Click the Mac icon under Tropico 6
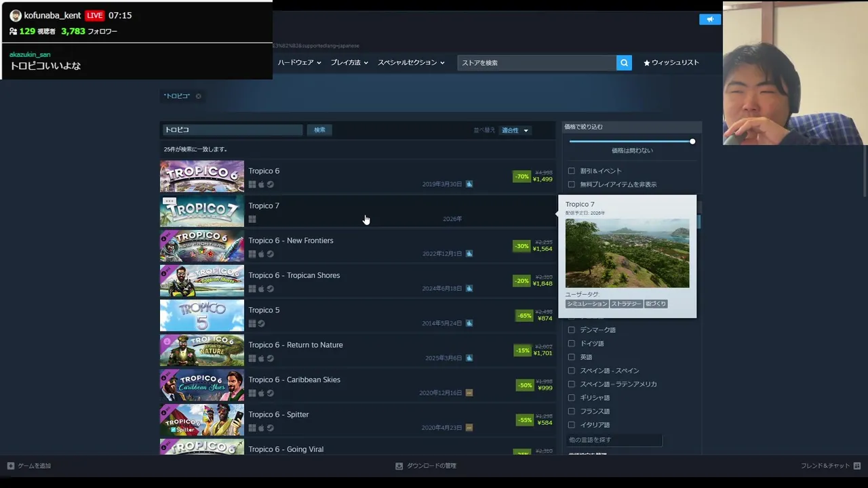Viewport: 868px width, 488px height. click(x=261, y=184)
